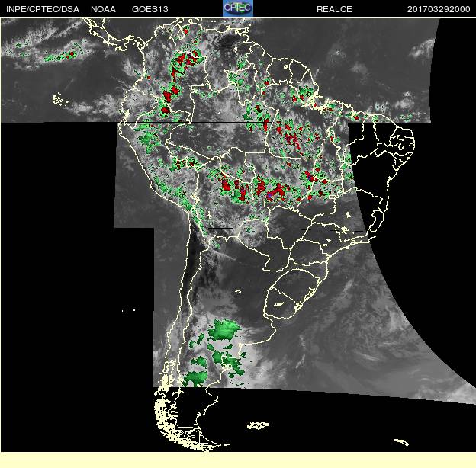Select the large green cloud mass over Argentina
The image size is (476, 468).
click(x=224, y=330)
